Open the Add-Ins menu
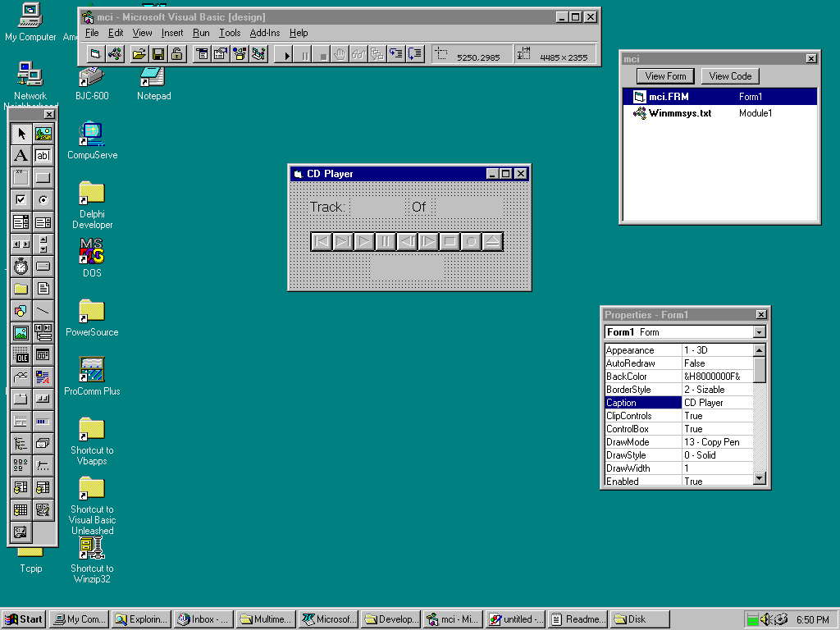840x630 pixels. 264,33
